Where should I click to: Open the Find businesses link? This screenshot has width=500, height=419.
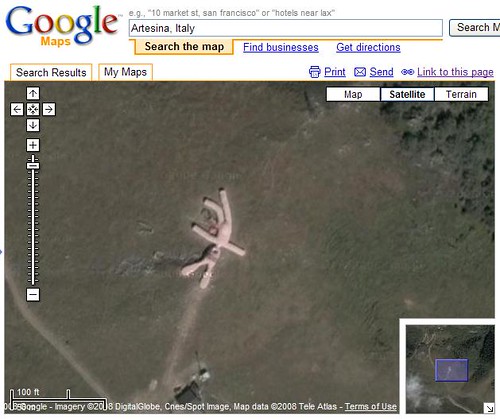pos(281,47)
